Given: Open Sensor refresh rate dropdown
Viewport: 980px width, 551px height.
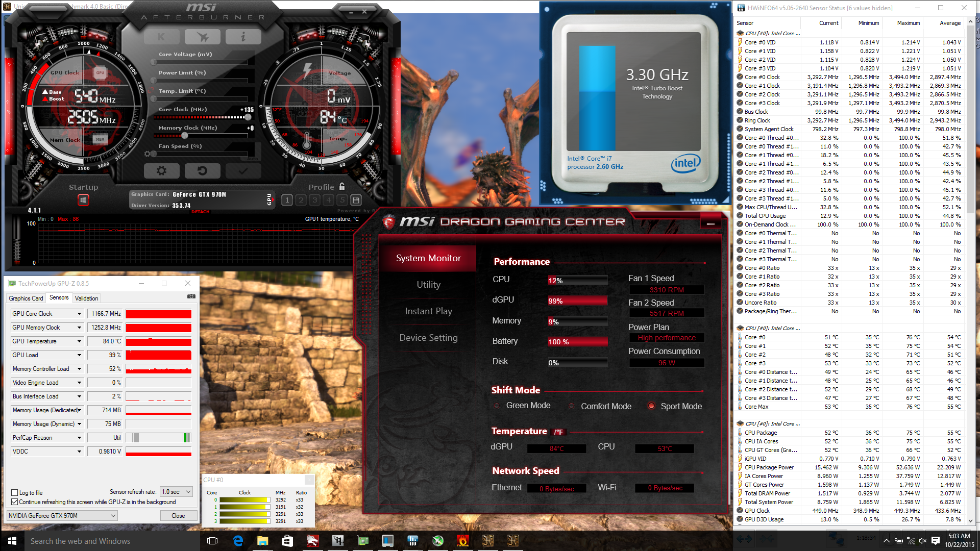Looking at the screenshot, I should [176, 492].
